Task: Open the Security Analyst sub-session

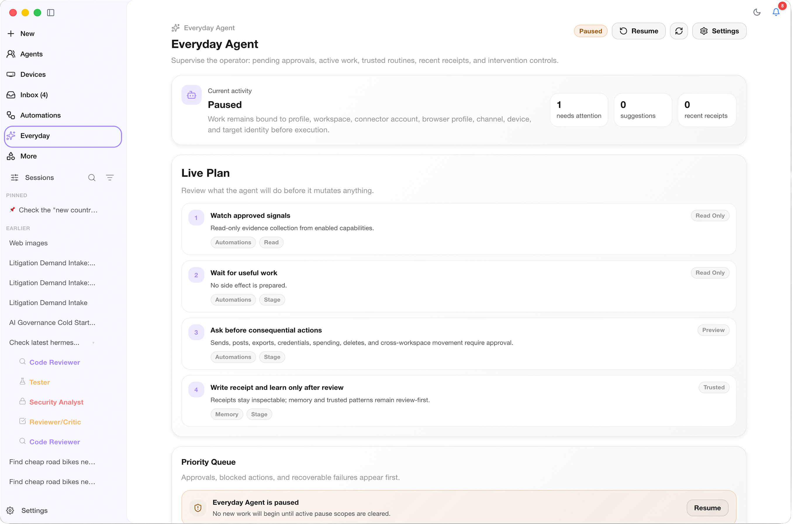Action: 56,402
